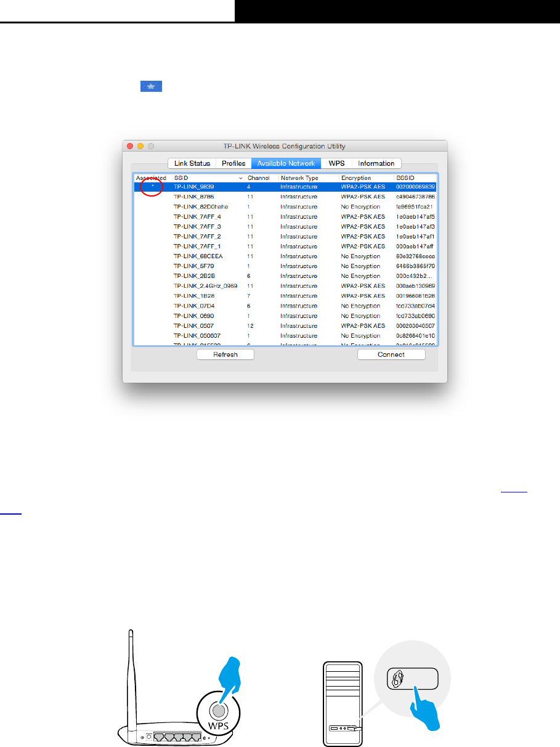
Task: Pick the TP-LINK_5F79 network
Action: point(285,266)
